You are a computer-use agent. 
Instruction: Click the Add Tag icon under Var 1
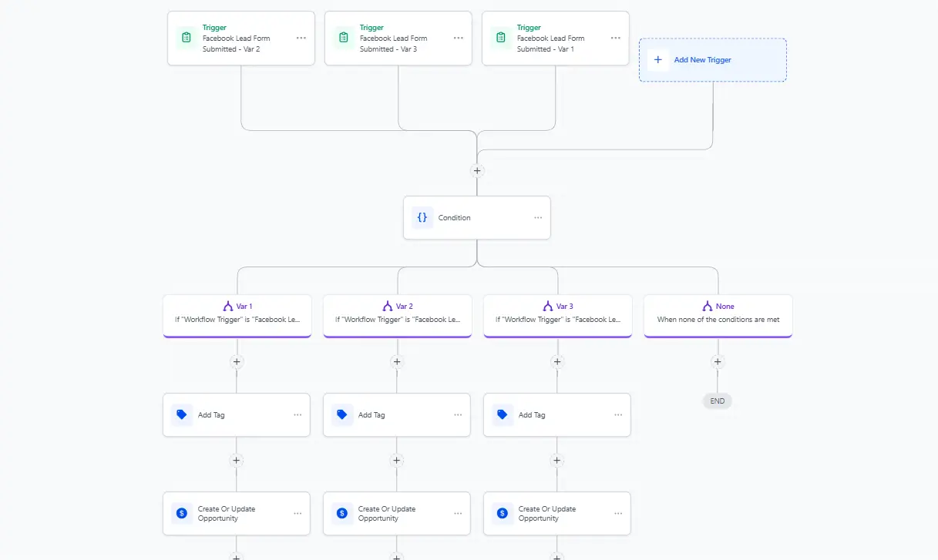point(182,414)
